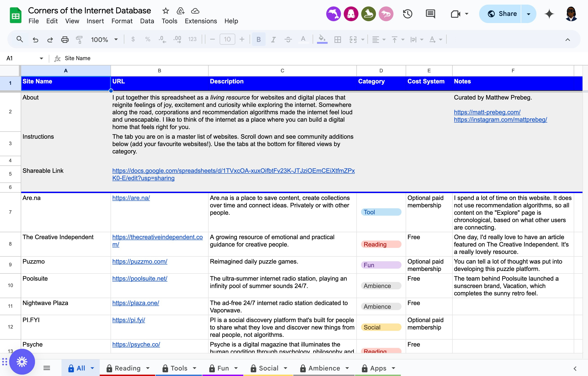Click the print icon in toolbar
Viewport: 588px width, 376px height.
(x=64, y=39)
